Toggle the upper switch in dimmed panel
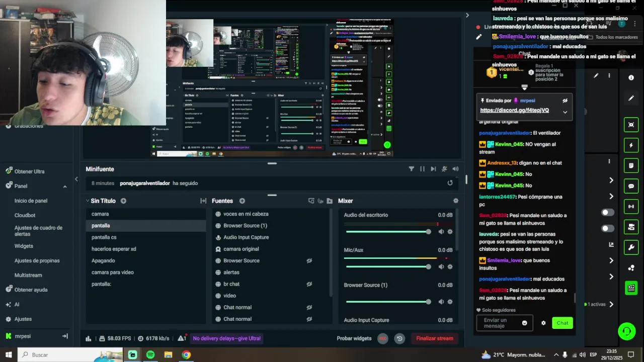Viewport: 644px width, 362px height. click(x=608, y=212)
